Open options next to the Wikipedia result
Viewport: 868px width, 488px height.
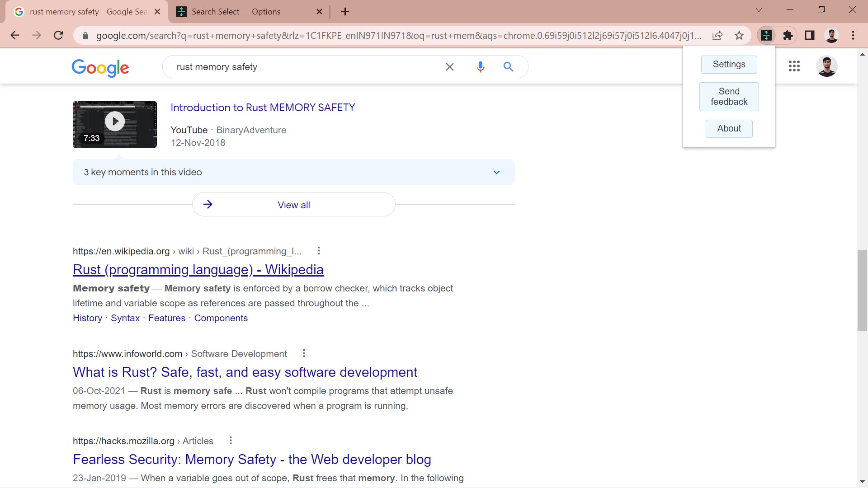click(x=318, y=250)
